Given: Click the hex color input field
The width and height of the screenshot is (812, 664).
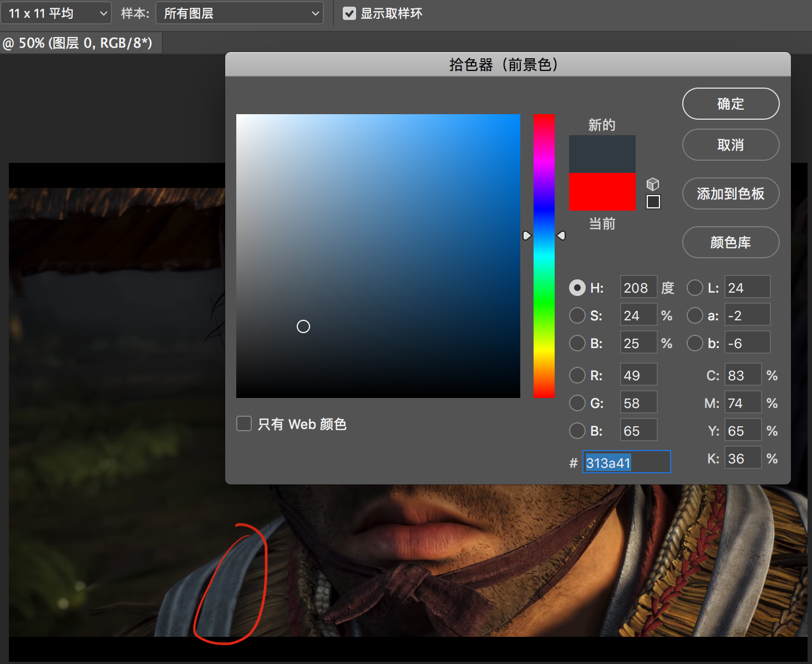Looking at the screenshot, I should click(x=626, y=462).
